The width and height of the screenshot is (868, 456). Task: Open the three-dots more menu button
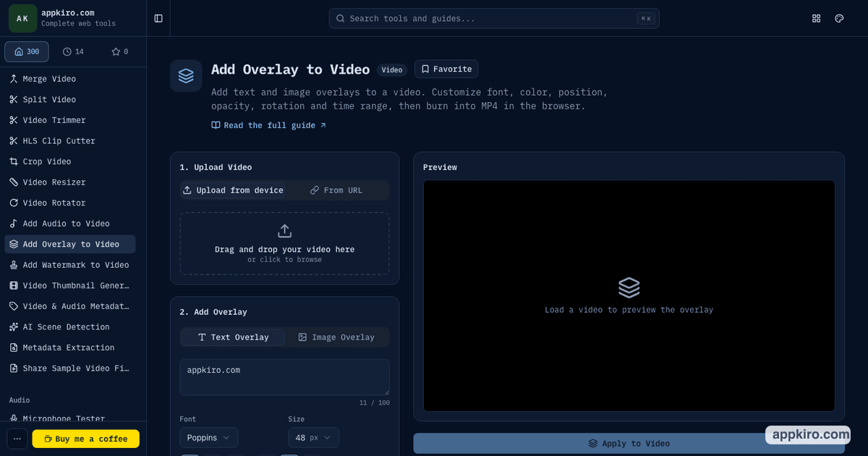pos(17,439)
